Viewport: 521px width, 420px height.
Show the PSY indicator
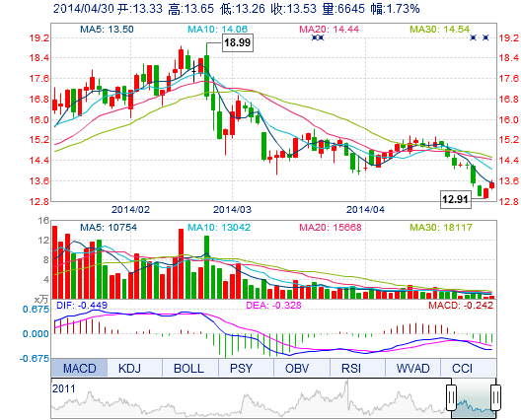click(241, 368)
